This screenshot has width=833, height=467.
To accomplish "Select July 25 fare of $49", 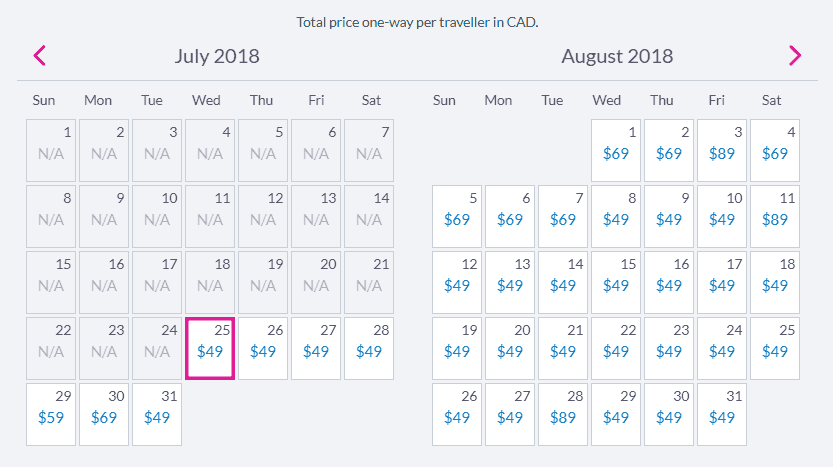I will click(x=210, y=349).
